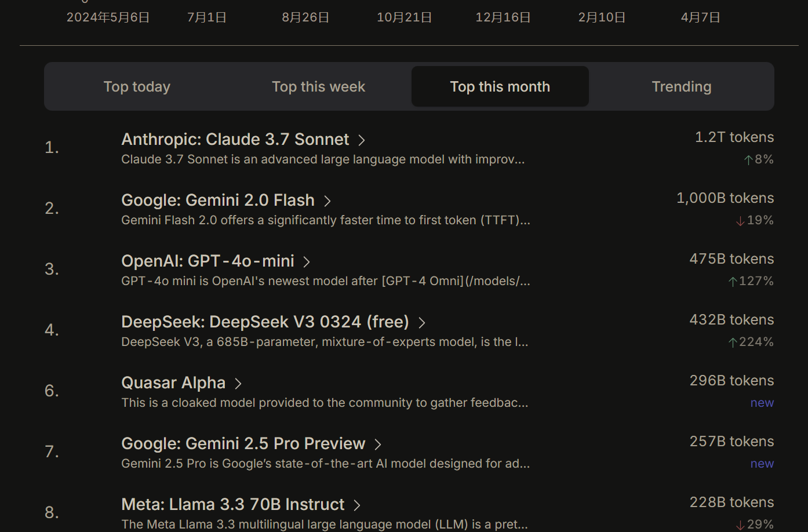Click the DeepSeek V3 685B-parameter description
The width and height of the screenshot is (808, 532).
click(x=325, y=342)
